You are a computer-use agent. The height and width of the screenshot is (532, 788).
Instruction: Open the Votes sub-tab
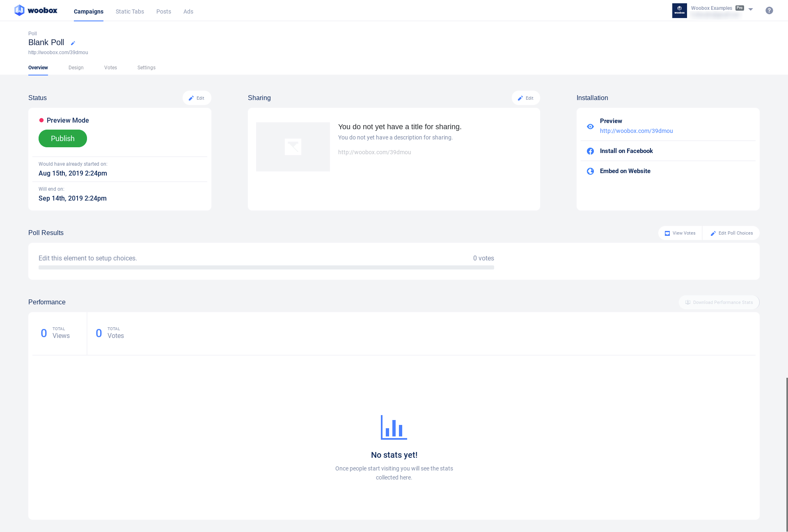point(110,68)
